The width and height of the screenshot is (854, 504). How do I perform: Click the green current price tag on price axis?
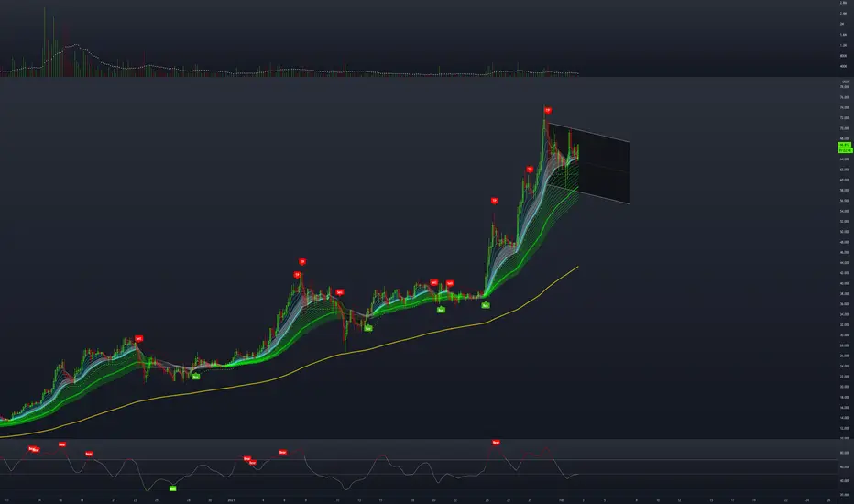(x=845, y=148)
